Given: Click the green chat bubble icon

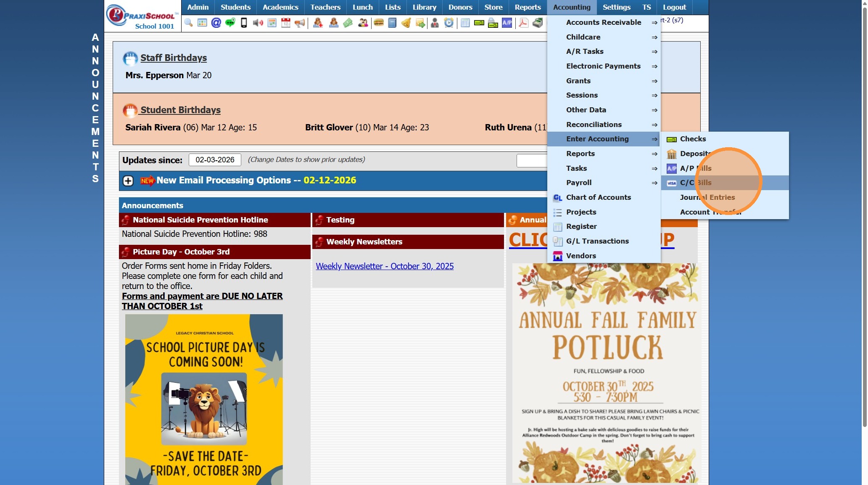Looking at the screenshot, I should coord(230,23).
